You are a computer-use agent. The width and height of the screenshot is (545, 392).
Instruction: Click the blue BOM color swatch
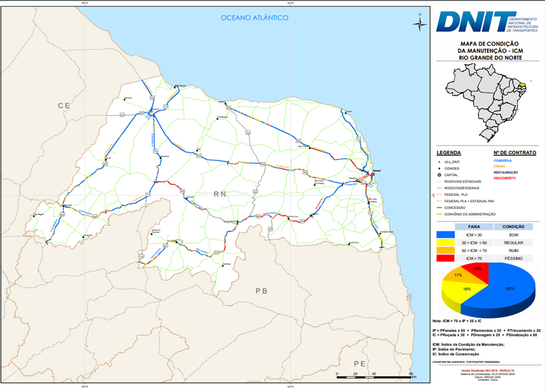(x=445, y=235)
